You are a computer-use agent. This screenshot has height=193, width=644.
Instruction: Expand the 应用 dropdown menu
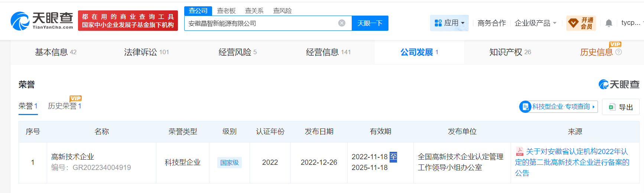[x=449, y=23]
